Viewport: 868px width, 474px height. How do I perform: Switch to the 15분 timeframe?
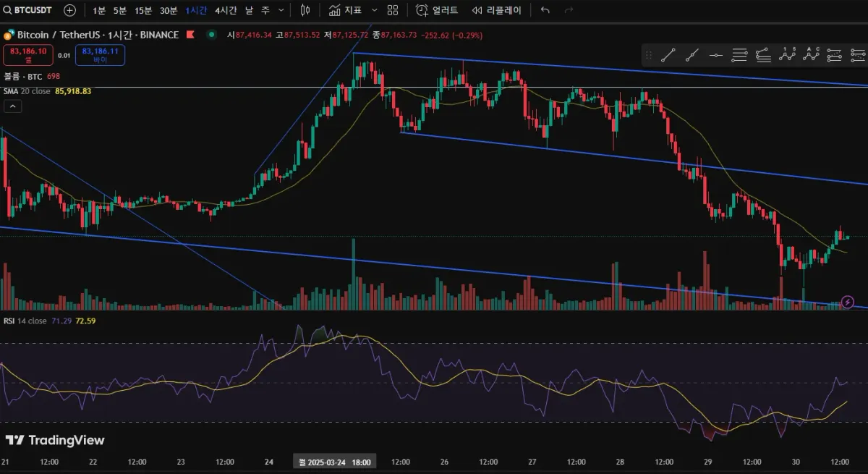point(143,10)
